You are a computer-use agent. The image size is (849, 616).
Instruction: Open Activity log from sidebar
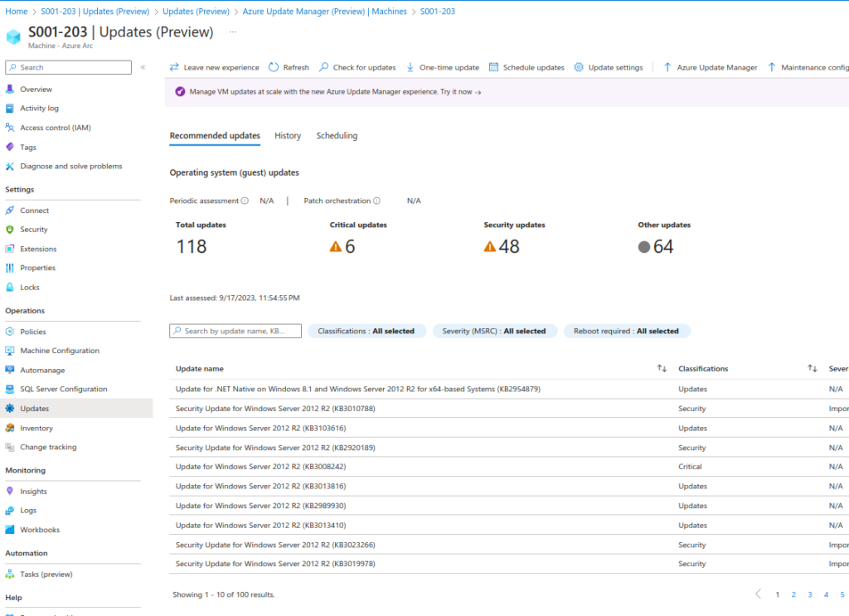[39, 109]
